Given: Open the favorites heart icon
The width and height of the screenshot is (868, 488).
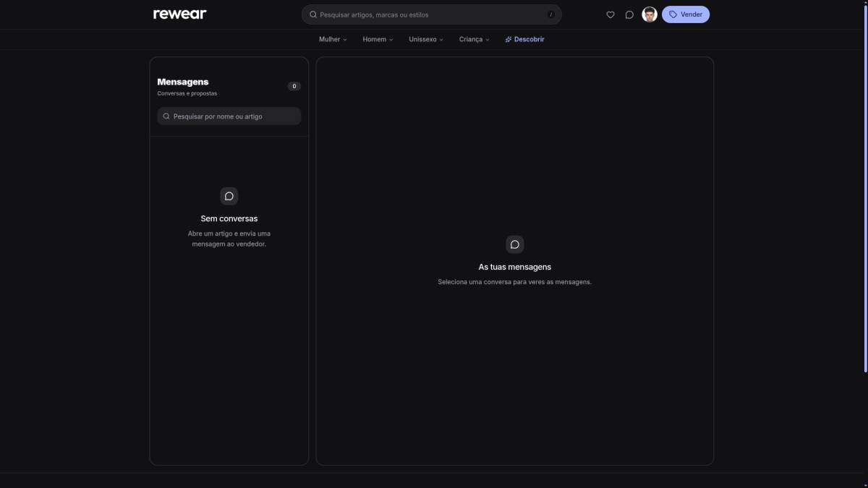Looking at the screenshot, I should pos(610,14).
